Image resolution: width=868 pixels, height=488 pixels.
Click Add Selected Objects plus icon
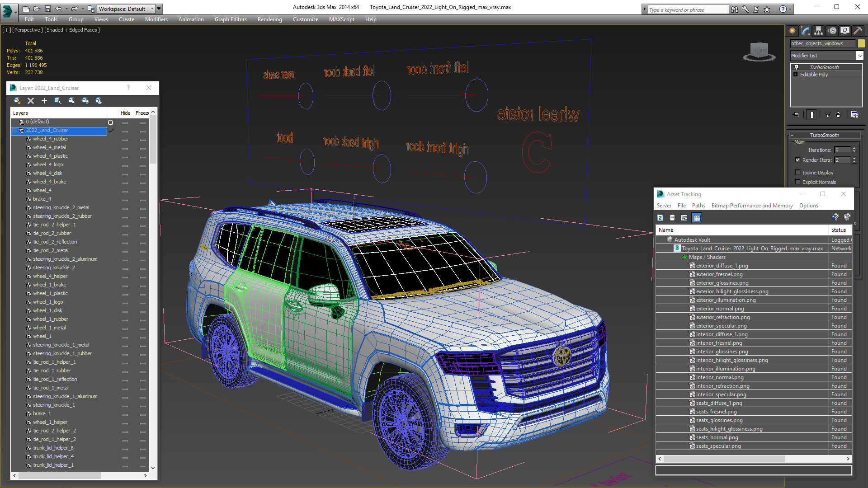[x=44, y=101]
